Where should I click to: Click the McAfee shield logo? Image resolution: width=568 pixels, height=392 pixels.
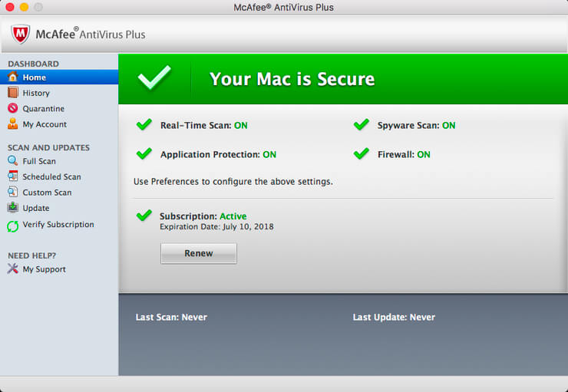coord(21,35)
